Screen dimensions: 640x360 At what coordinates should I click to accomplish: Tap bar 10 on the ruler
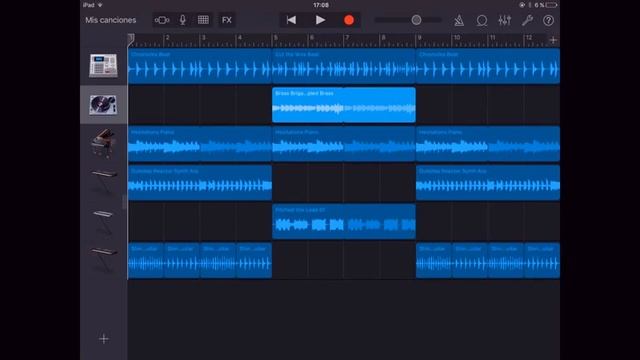coord(457,38)
